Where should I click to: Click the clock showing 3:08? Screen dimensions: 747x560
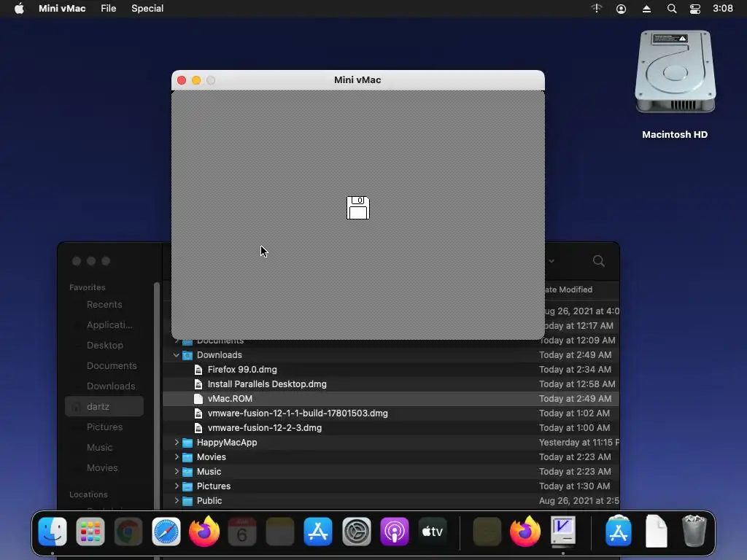pos(723,9)
